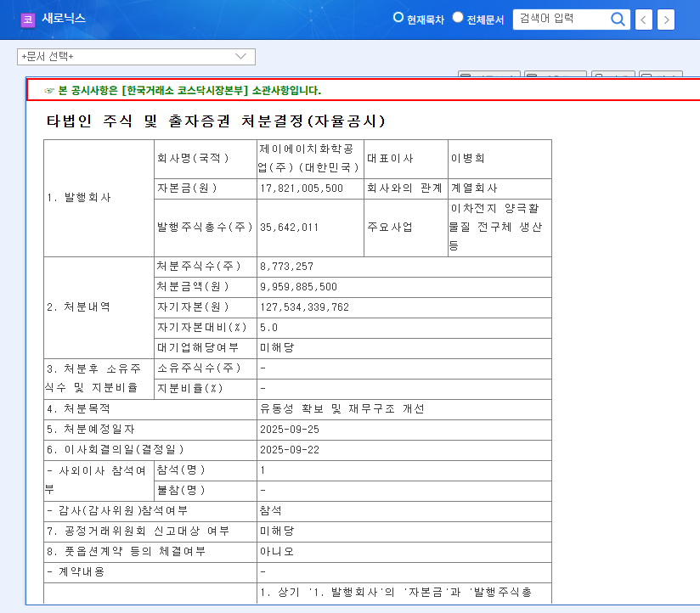Click equity value 127,534,339,762
This screenshot has height=613, width=700.
304,307
